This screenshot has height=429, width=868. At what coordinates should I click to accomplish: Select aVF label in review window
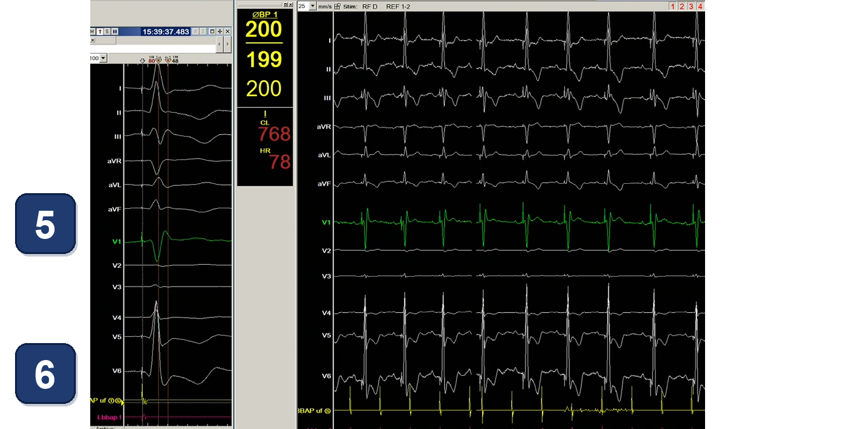click(x=115, y=209)
